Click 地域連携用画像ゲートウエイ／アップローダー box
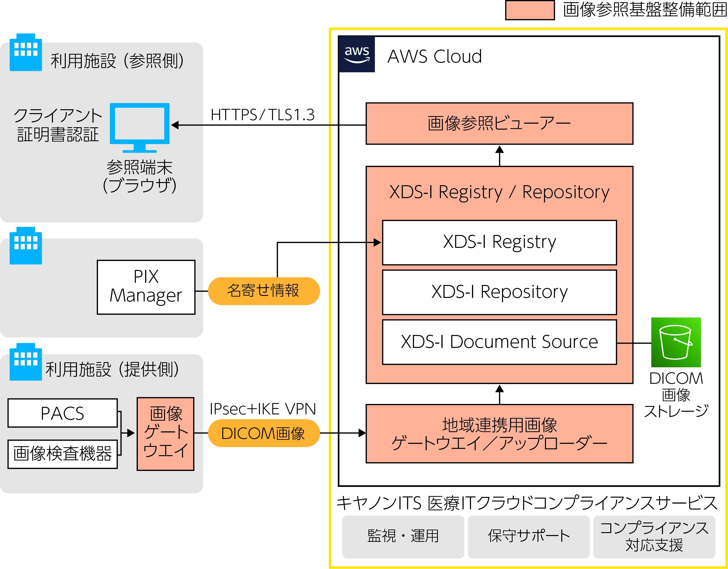The height and width of the screenshot is (569, 728). 499,434
